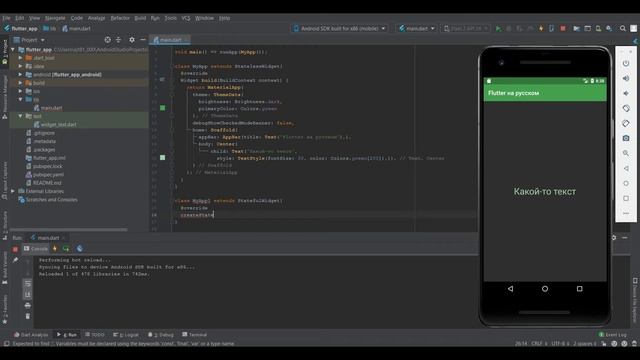Open emulator extended controls more icon
This screenshot has height=360, width=640.
coord(626,213)
